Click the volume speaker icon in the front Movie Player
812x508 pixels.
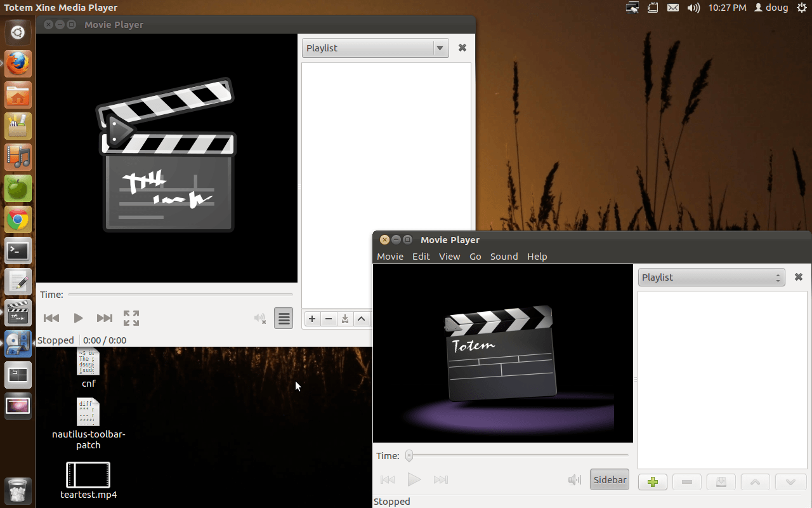(575, 480)
